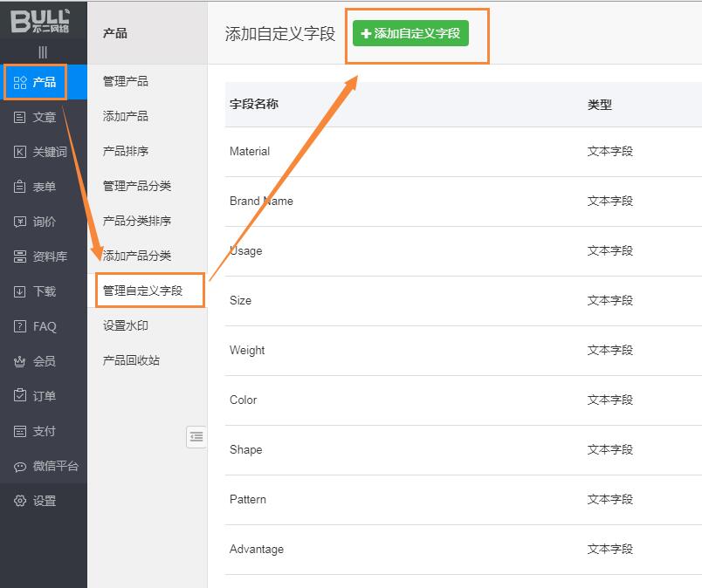Collapse the submenu panel with toggle button
The height and width of the screenshot is (588, 702).
[196, 437]
